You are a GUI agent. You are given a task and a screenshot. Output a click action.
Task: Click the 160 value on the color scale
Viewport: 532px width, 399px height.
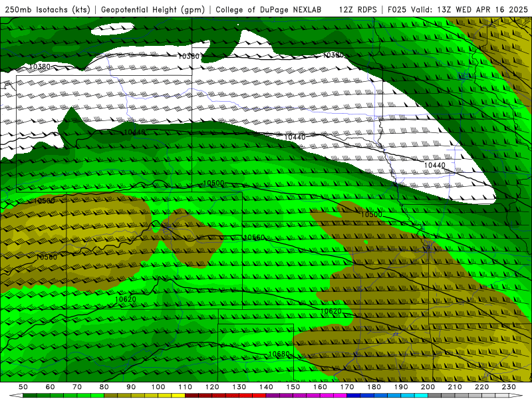(x=321, y=387)
